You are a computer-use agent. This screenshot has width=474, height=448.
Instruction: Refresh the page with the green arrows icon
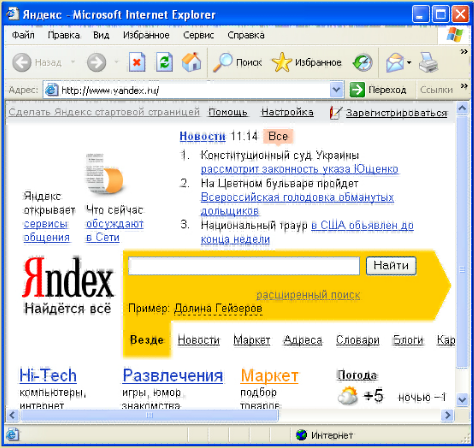(x=165, y=62)
